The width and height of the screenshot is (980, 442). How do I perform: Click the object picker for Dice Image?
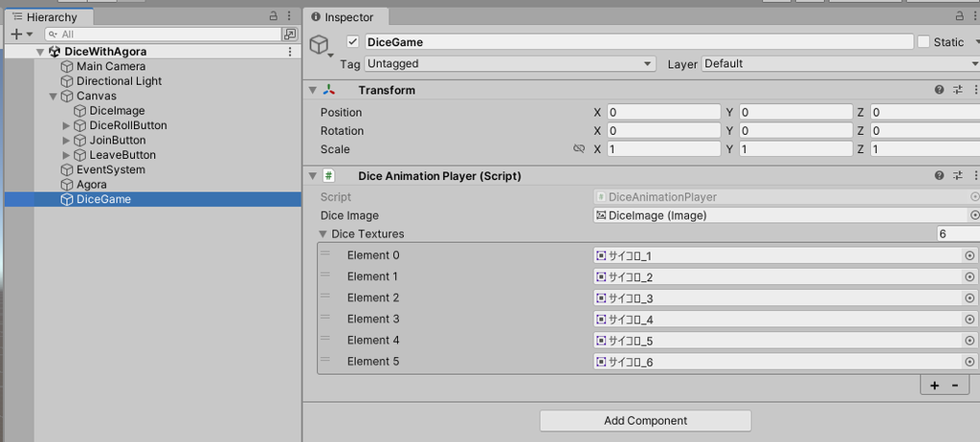pos(973,215)
